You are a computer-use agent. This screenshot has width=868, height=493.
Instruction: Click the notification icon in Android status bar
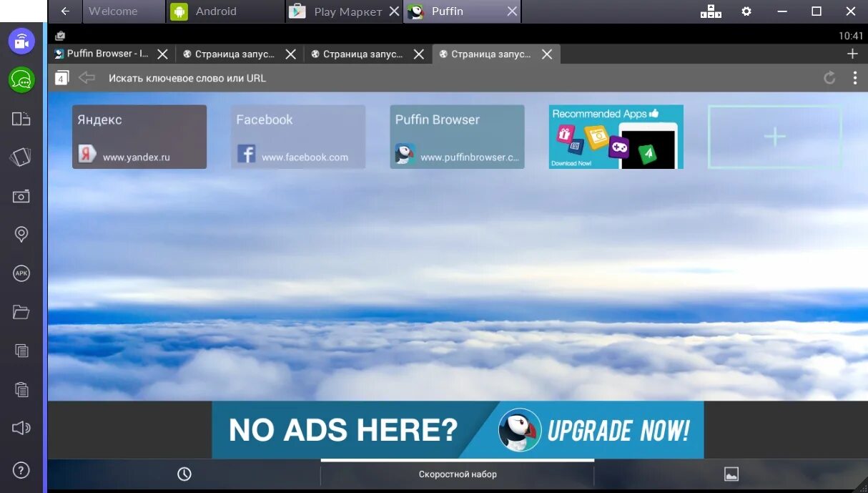point(60,35)
